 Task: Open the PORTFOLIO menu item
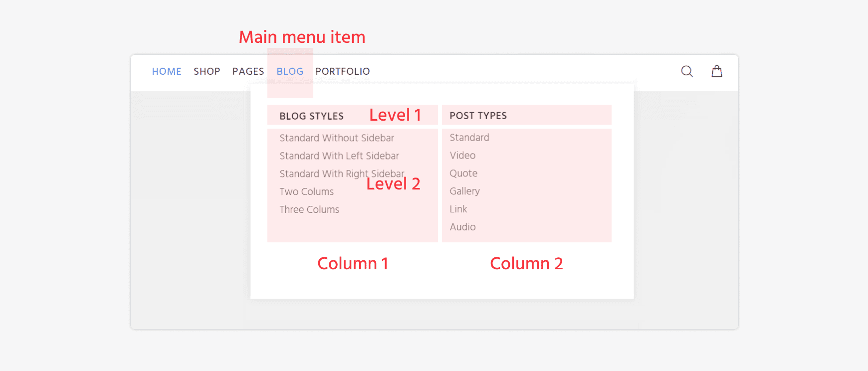(x=342, y=71)
